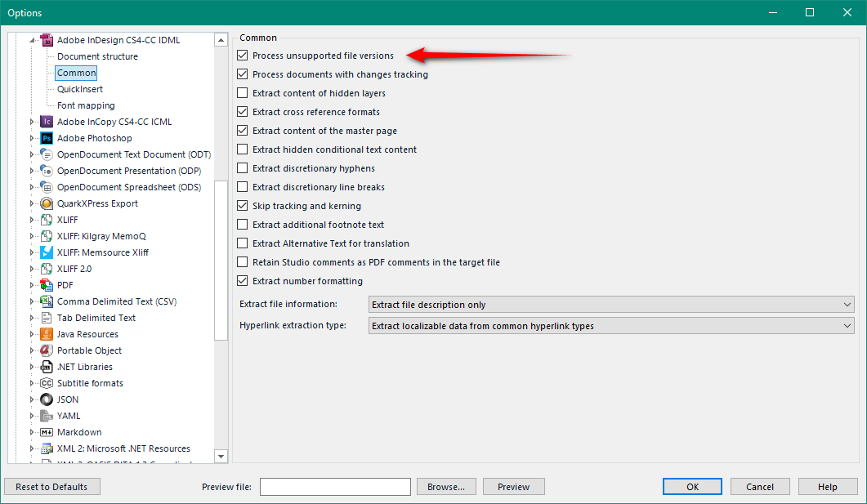
Task: Open the Extract file information dropdown
Action: tap(611, 305)
